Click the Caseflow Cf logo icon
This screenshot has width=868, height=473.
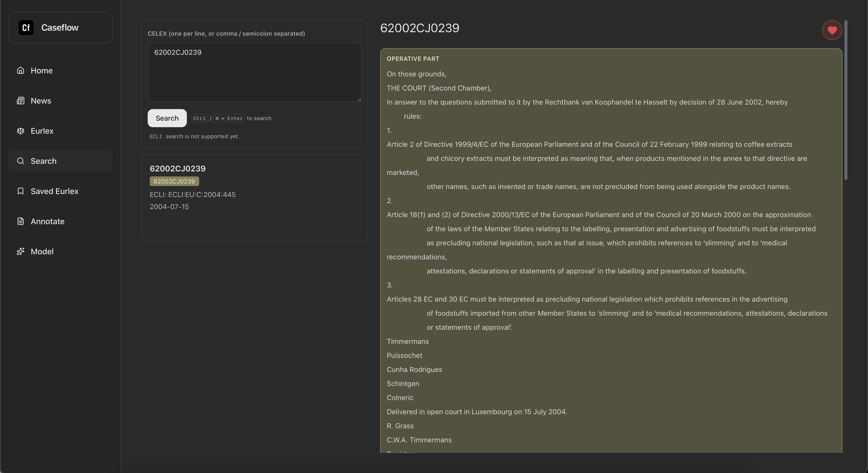(26, 28)
